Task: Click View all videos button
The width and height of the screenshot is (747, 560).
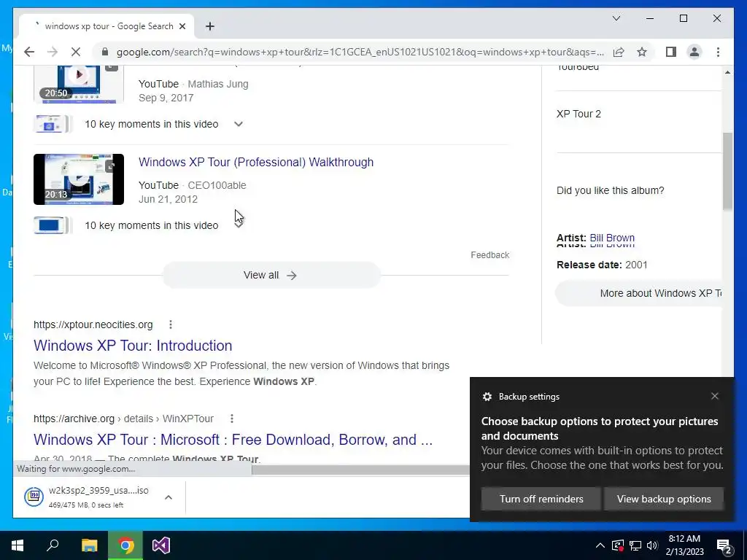Action: 271,275
